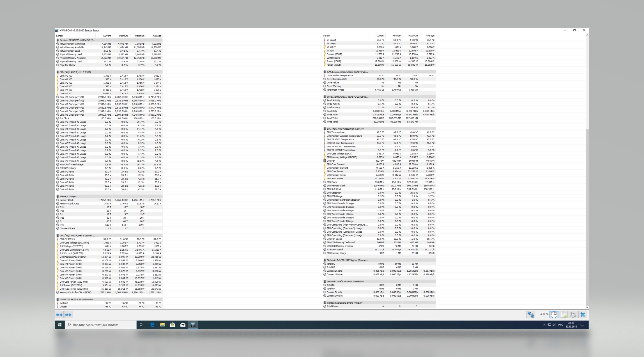Open the Microsoft Store taskbar icon
The height and width of the screenshot is (357, 644).
173,325
